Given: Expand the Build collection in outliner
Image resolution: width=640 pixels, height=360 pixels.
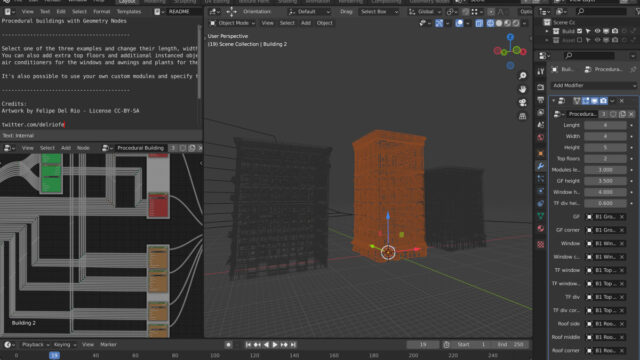Looking at the screenshot, I should (547, 31).
